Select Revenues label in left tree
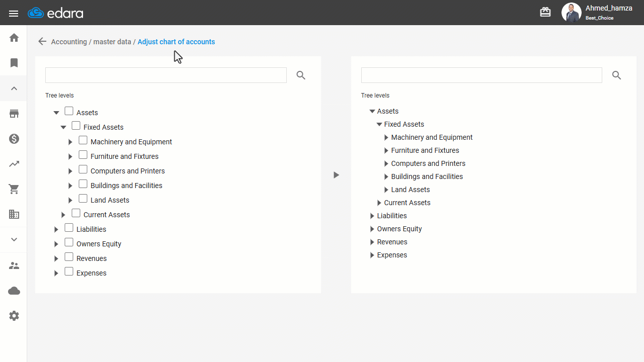Viewport: 644px width, 362px height. tap(92, 258)
